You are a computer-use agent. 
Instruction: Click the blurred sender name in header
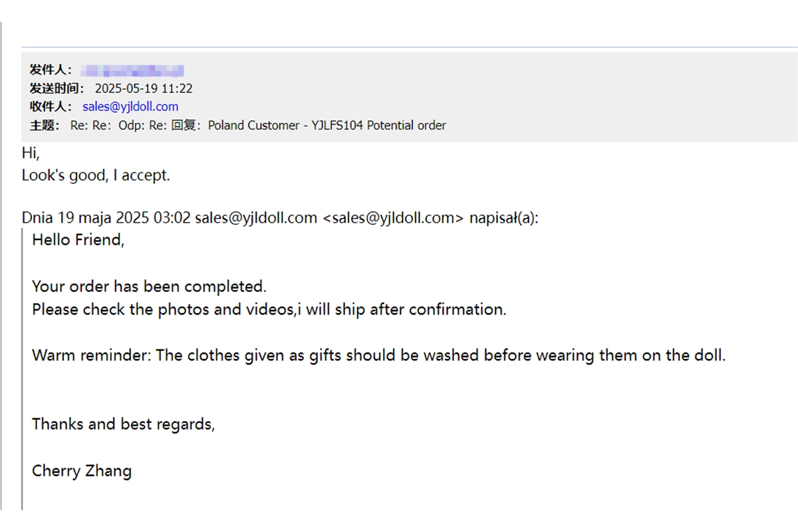(x=132, y=70)
